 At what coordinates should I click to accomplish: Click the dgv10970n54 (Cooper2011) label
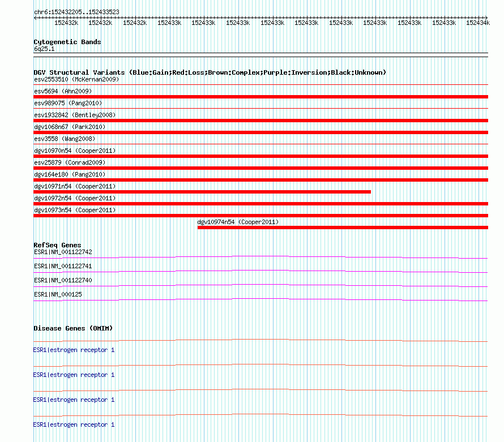[x=75, y=151]
